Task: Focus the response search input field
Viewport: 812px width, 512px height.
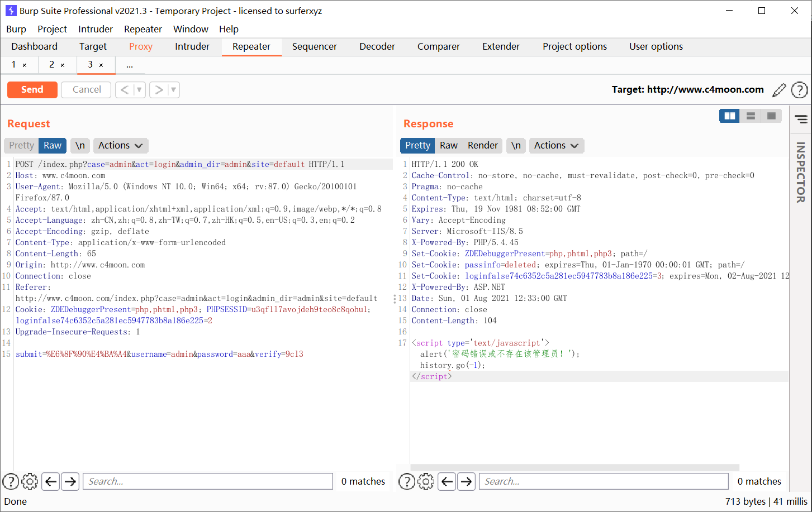Action: point(604,481)
